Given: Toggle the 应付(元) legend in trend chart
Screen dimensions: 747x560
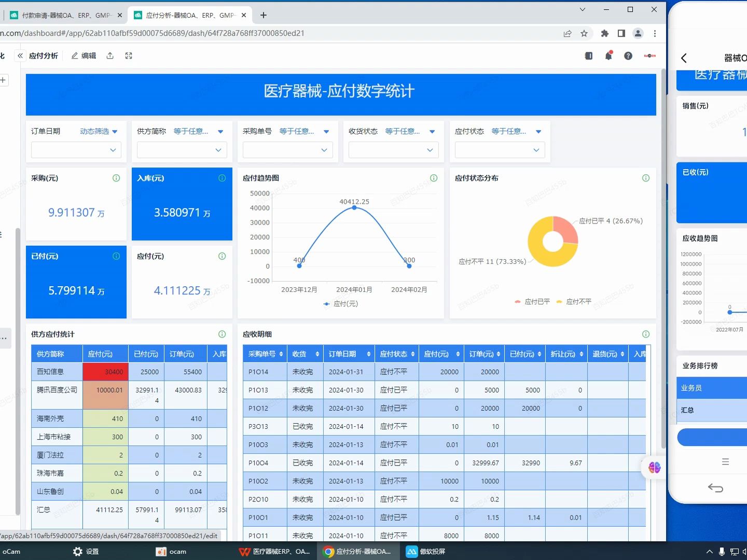Looking at the screenshot, I should click(x=340, y=304).
